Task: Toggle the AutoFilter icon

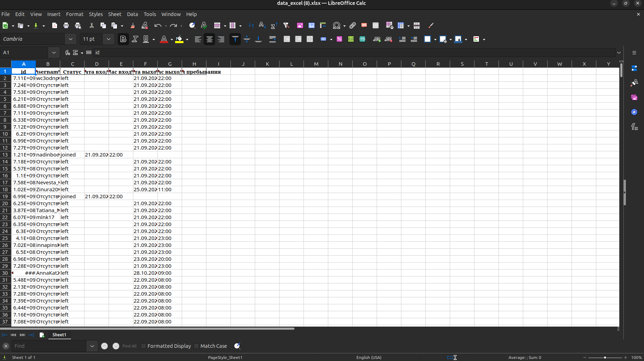Action: point(286,25)
